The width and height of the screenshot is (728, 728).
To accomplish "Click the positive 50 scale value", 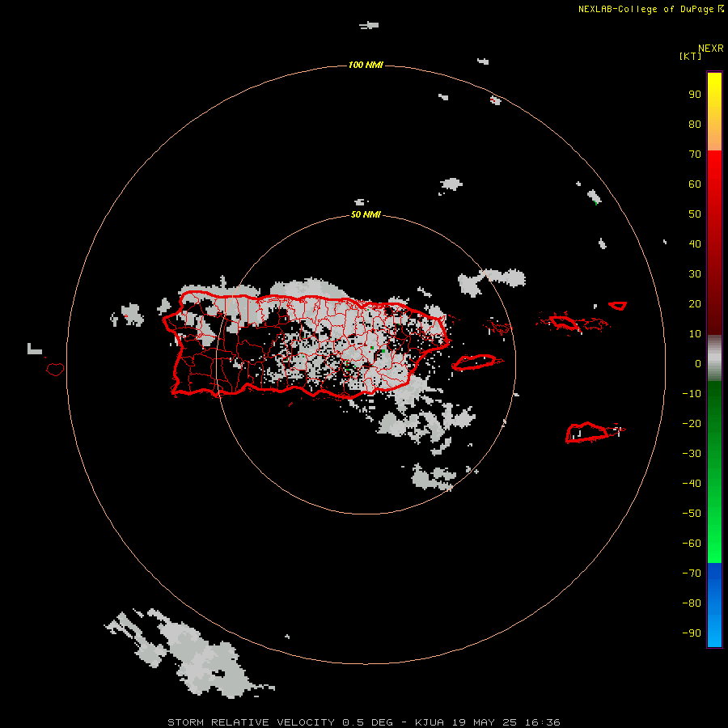I will tap(695, 214).
